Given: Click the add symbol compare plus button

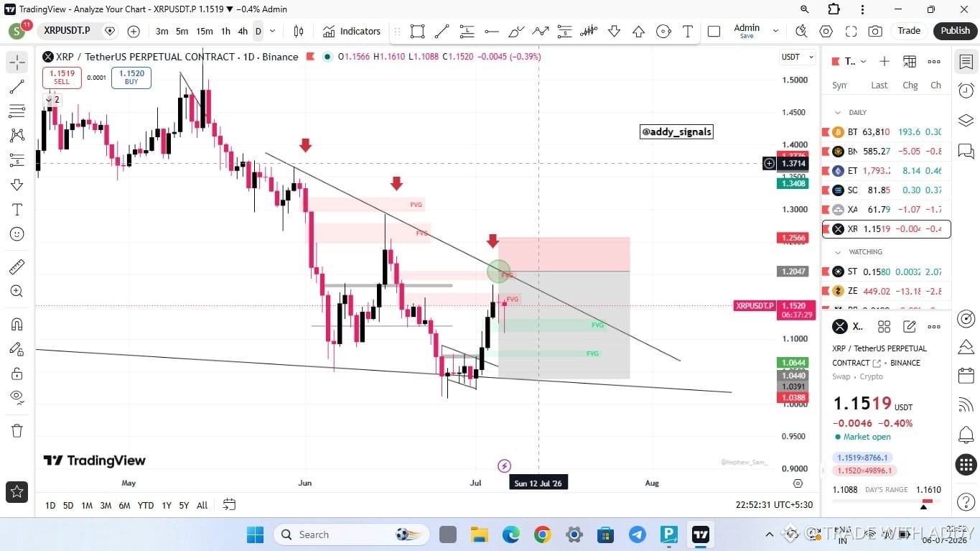Looking at the screenshot, I should pos(134,31).
